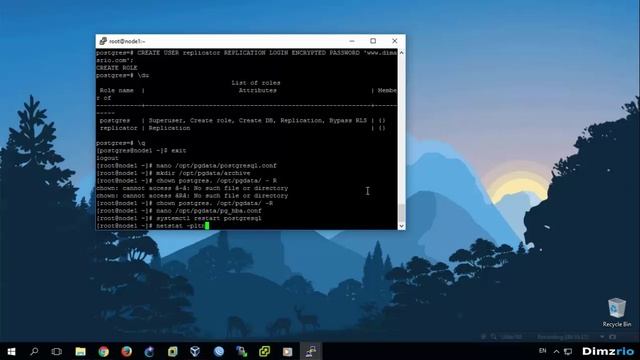This screenshot has height=360, width=640.
Task: Select active PuTTY taskbar button
Action: [311, 351]
